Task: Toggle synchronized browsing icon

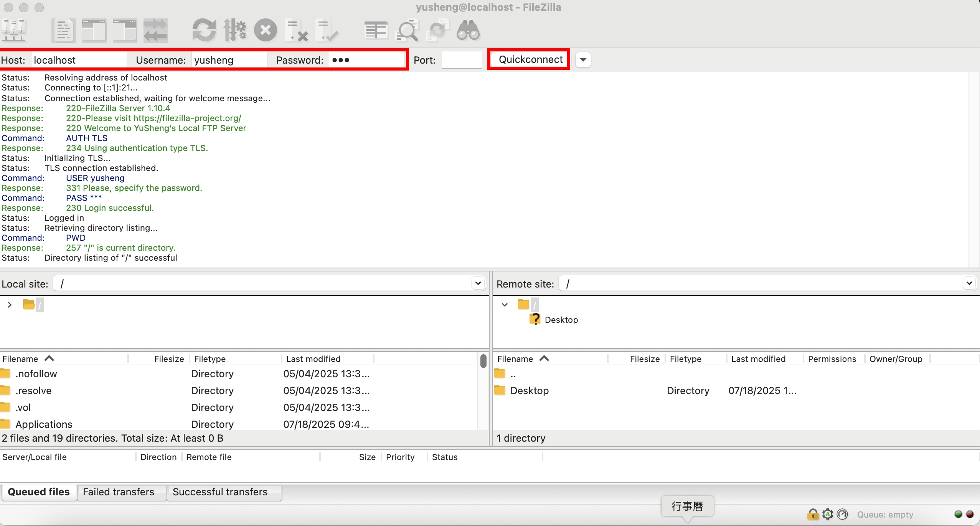Action: tap(437, 30)
